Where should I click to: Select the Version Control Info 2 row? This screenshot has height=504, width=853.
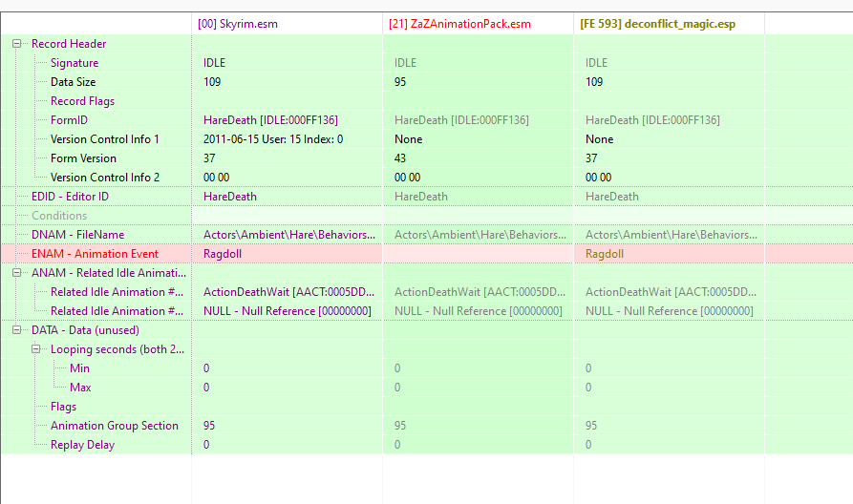click(105, 178)
